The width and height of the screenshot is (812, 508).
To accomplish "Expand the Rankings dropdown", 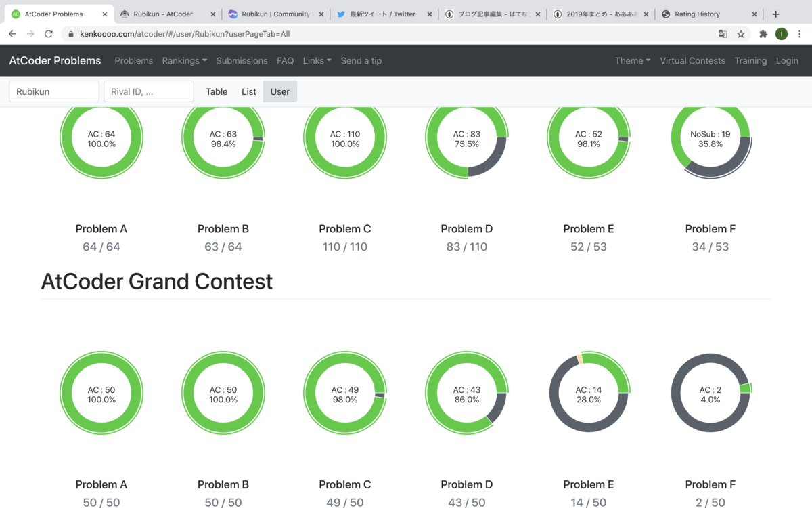I will (x=185, y=60).
